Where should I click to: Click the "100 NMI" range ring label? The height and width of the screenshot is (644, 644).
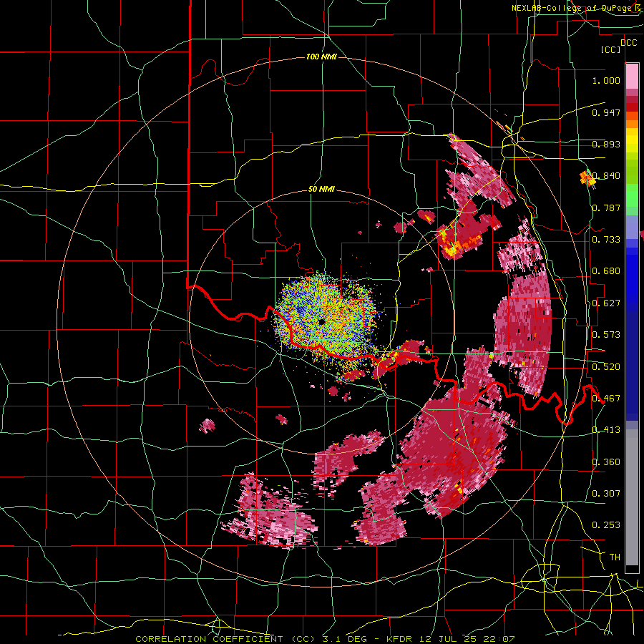coord(321,57)
